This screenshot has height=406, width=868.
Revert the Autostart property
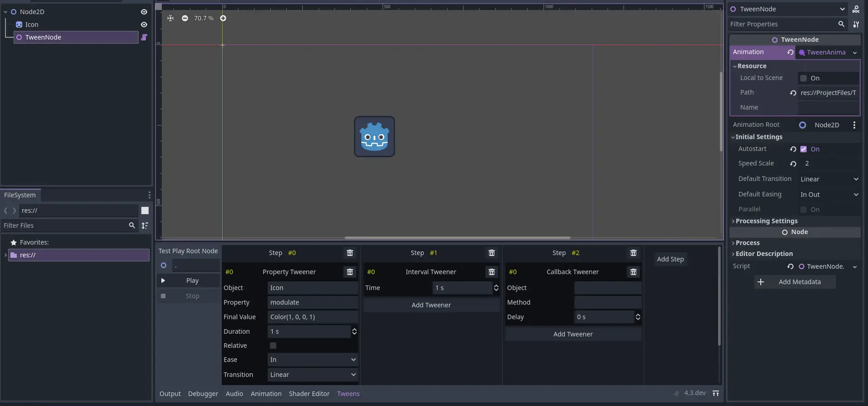click(x=793, y=149)
